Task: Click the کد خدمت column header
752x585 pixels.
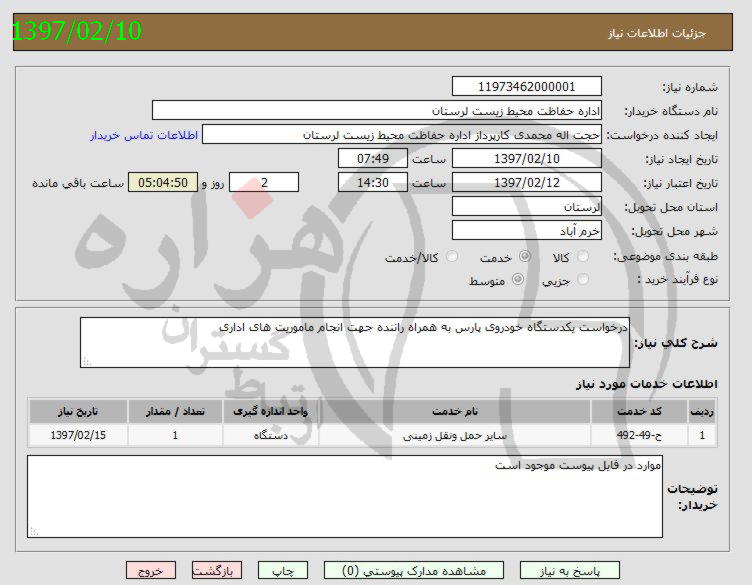Action: [639, 411]
